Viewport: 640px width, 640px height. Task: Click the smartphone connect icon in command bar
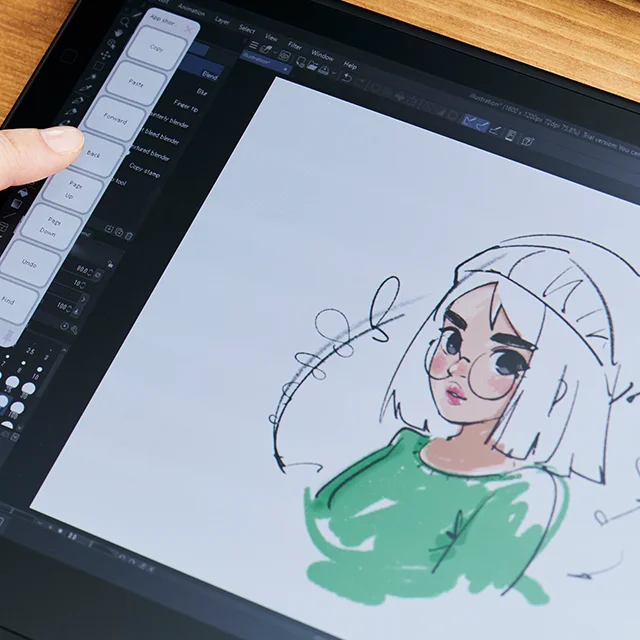(x=511, y=135)
